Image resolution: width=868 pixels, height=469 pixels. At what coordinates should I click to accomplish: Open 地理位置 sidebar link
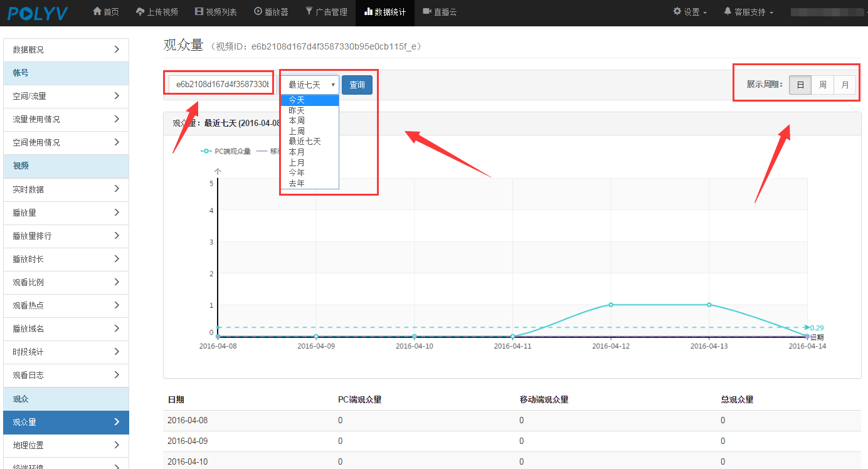tap(66, 445)
